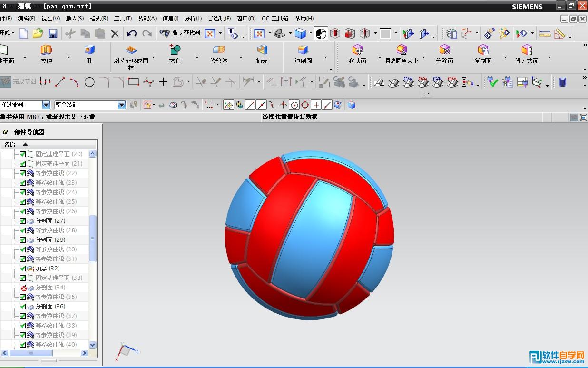The width and height of the screenshot is (588, 368).
Task: Open the 选择过滤器 type filter dropdown
Action: 46,105
